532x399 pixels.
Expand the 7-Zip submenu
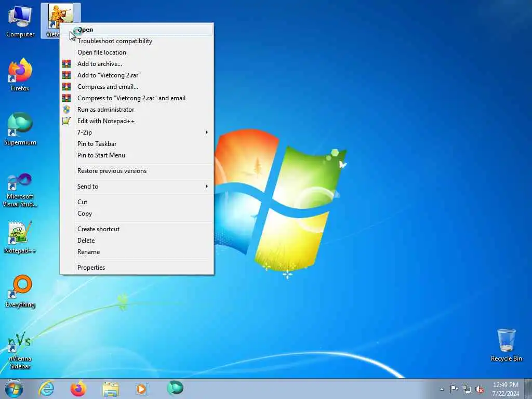tap(137, 132)
